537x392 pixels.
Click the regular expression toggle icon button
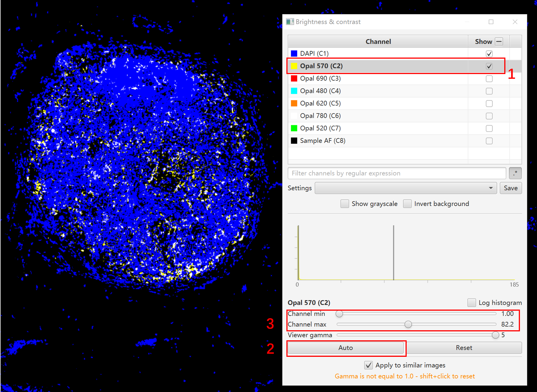click(x=515, y=173)
